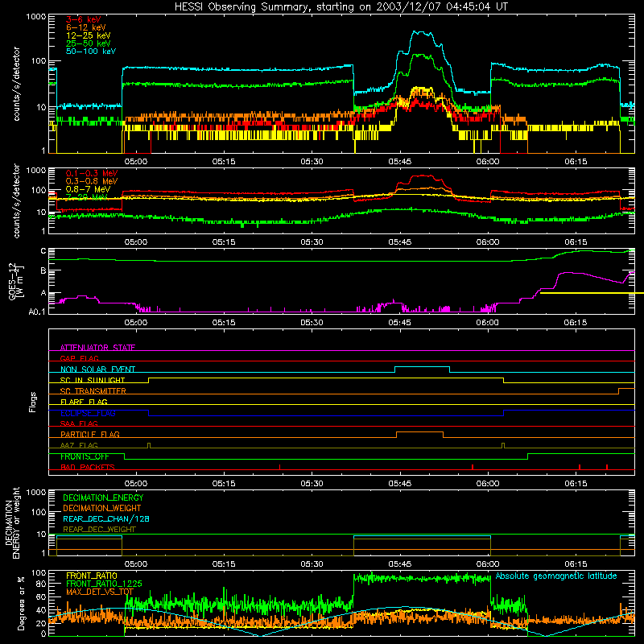This screenshot has height=644, width=644.
Task: Click the 05:45 tick label under Flags panel
Action: (399, 484)
